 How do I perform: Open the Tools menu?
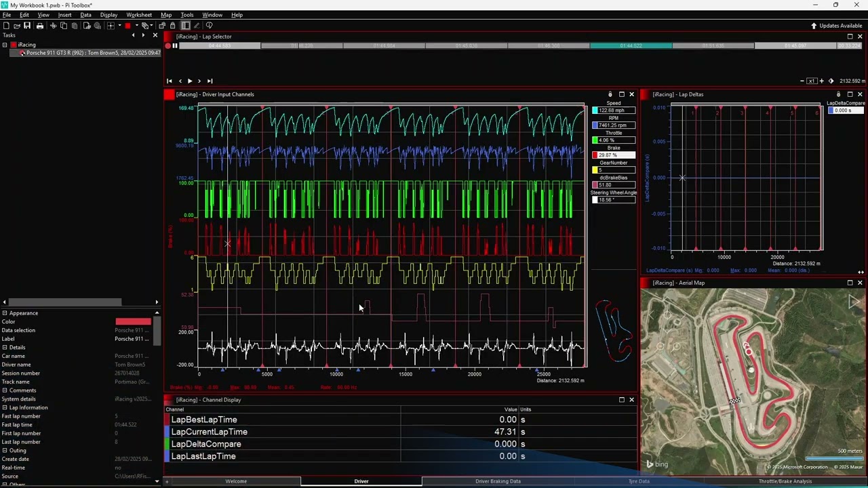click(186, 15)
